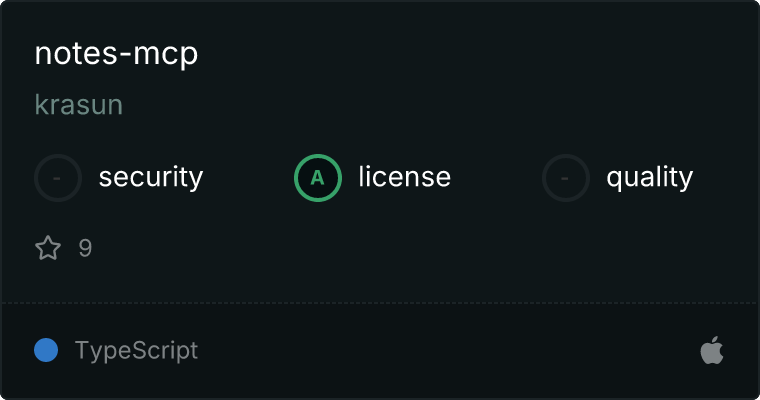Click the quality label text

coord(649,177)
